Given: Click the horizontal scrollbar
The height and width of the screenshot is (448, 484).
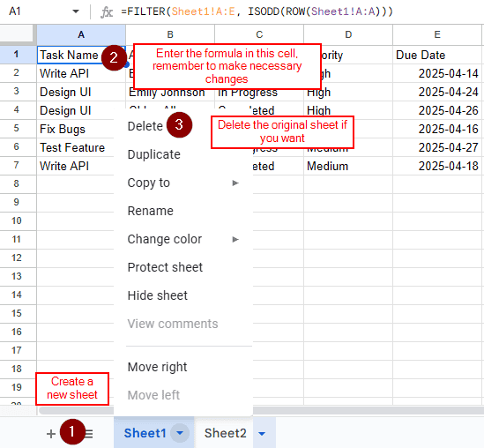Looking at the screenshot, I should point(261,411).
